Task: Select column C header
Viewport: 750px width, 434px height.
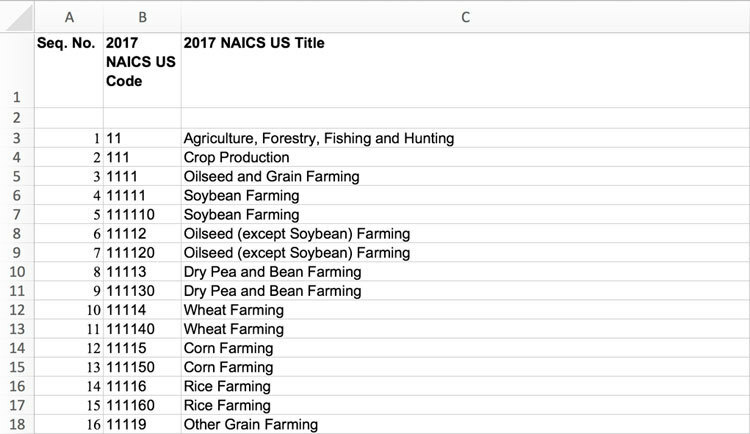Action: click(x=464, y=17)
